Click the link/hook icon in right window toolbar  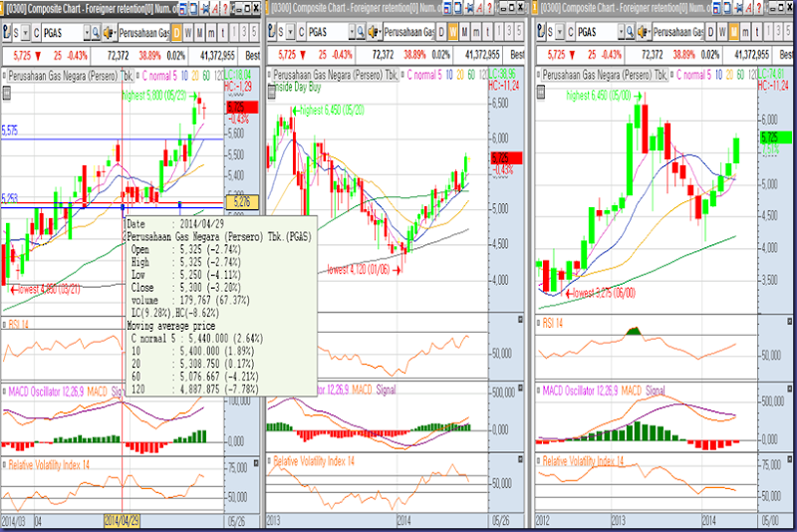(x=541, y=33)
